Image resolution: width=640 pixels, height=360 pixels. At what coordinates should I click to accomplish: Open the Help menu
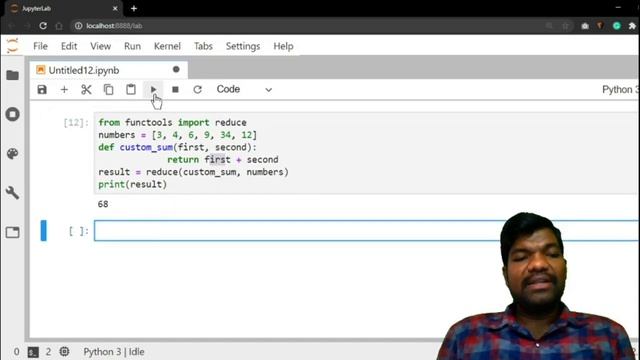point(283,46)
